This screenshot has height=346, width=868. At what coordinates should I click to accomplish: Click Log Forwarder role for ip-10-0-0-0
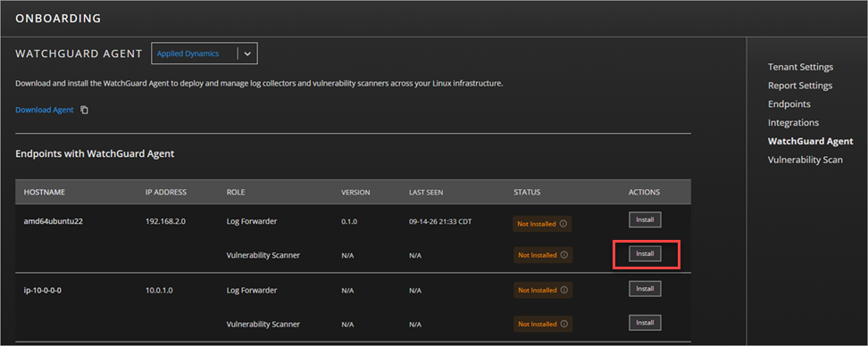click(x=252, y=290)
